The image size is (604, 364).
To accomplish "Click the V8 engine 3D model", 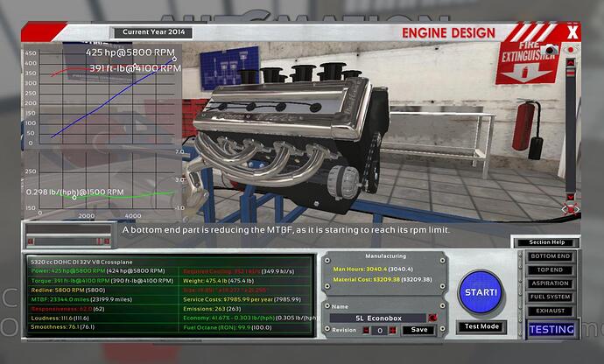I will pyautogui.click(x=289, y=131).
